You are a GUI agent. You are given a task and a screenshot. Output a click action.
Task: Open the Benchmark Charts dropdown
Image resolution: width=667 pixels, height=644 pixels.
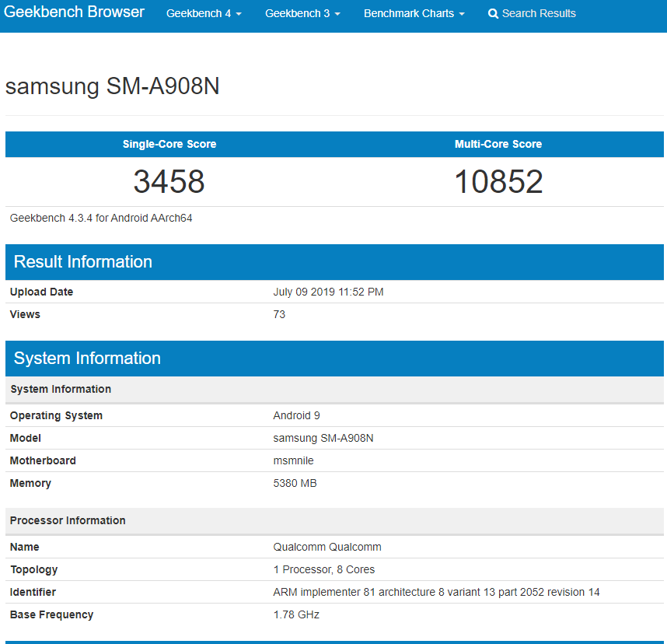414,14
